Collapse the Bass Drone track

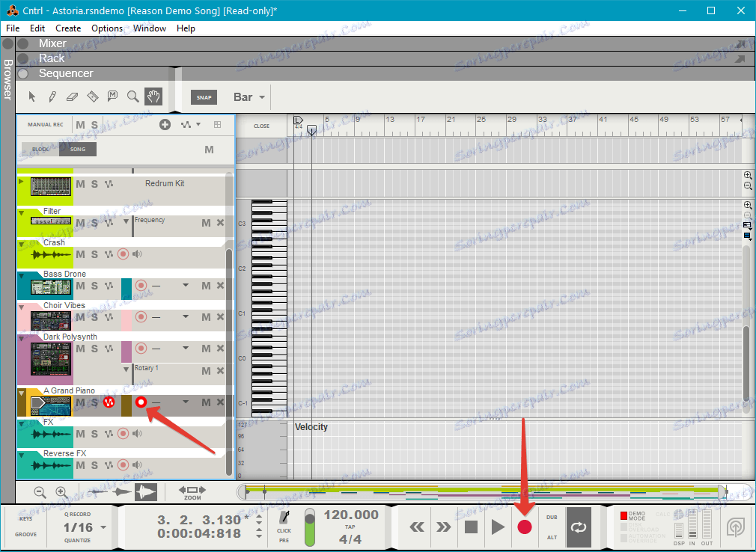22,276
